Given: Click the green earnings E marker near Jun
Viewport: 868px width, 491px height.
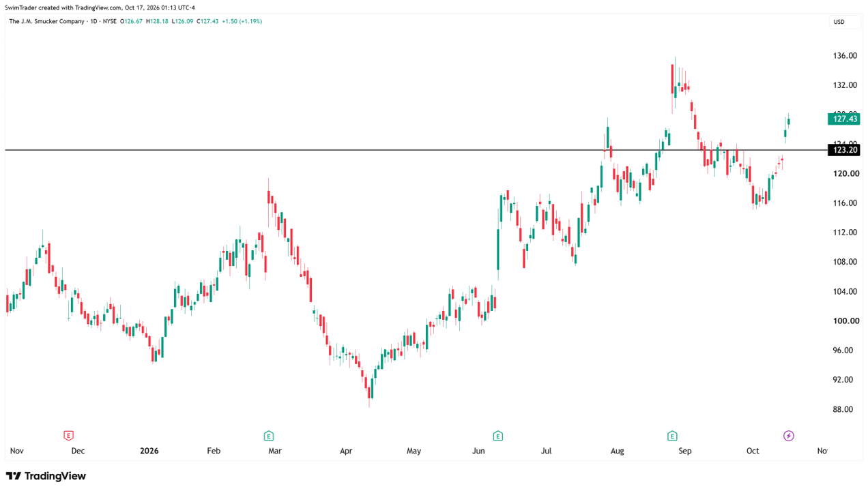Looking at the screenshot, I should [498, 436].
